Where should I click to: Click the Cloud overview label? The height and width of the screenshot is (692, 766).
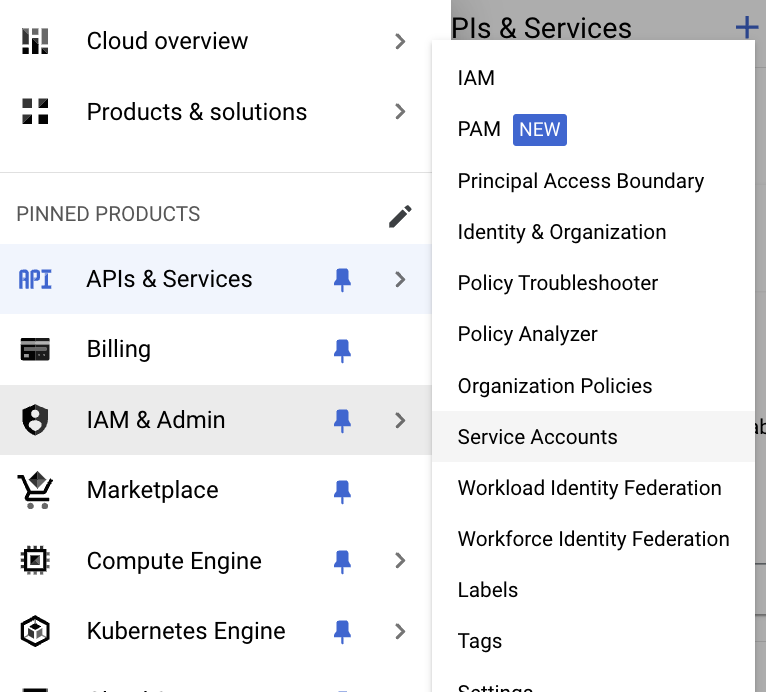(x=167, y=41)
